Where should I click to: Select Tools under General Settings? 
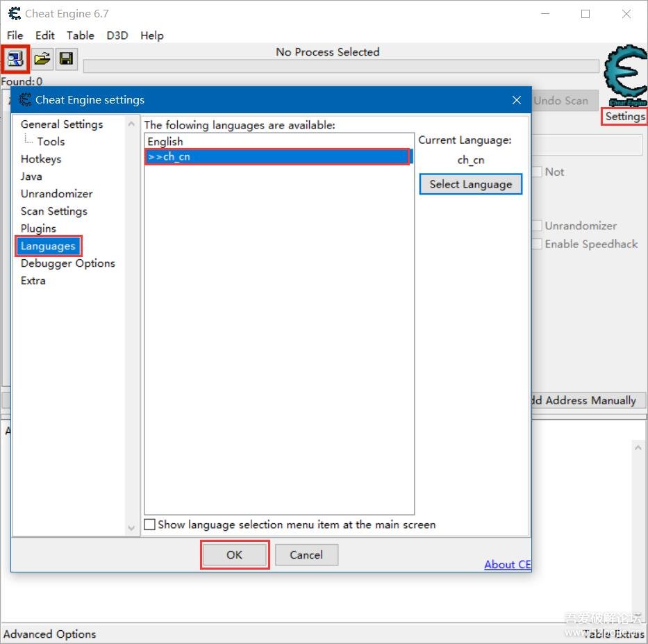click(x=51, y=142)
